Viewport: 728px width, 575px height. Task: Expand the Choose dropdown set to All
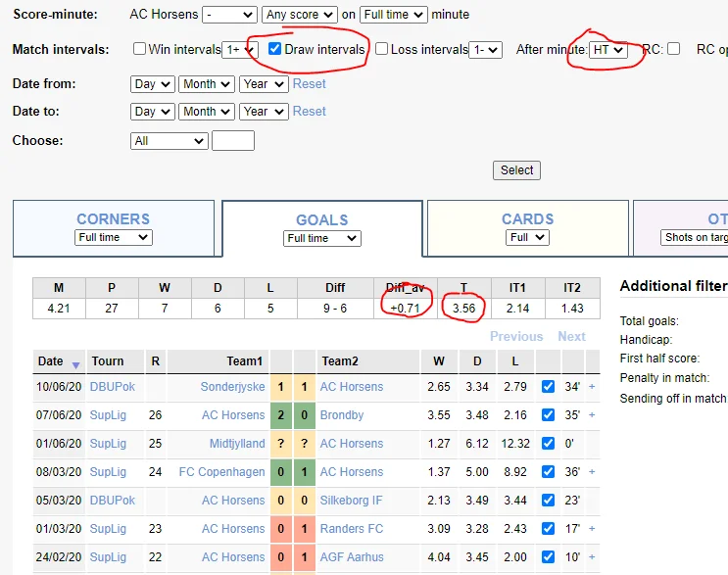169,141
